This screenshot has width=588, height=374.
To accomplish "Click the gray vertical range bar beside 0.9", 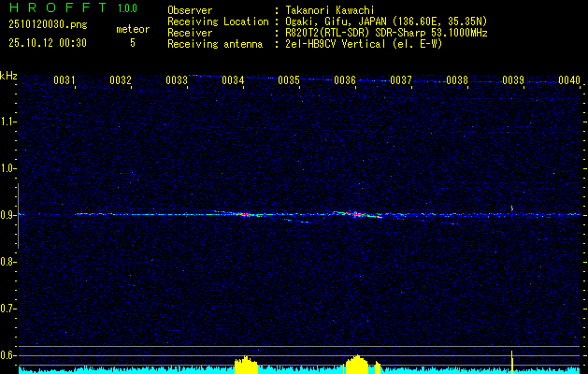I will (x=19, y=216).
